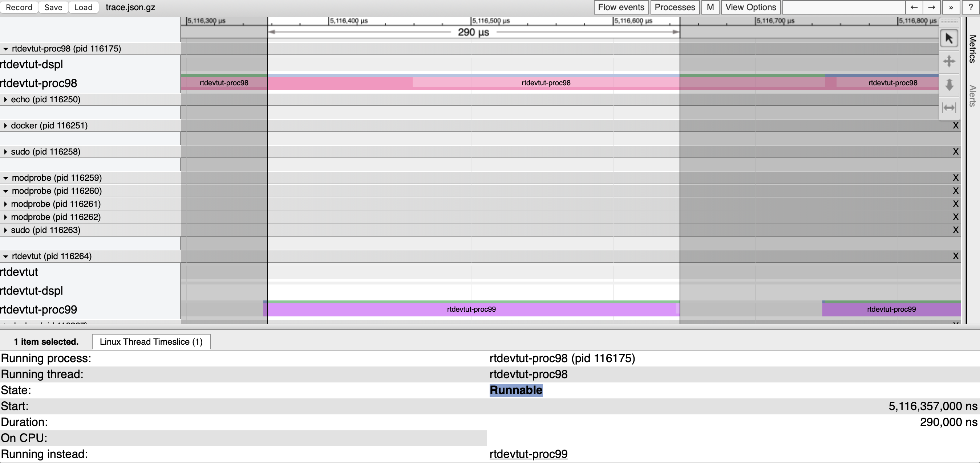Click the next search result arrow
This screenshot has width=980, height=463.
point(931,7)
